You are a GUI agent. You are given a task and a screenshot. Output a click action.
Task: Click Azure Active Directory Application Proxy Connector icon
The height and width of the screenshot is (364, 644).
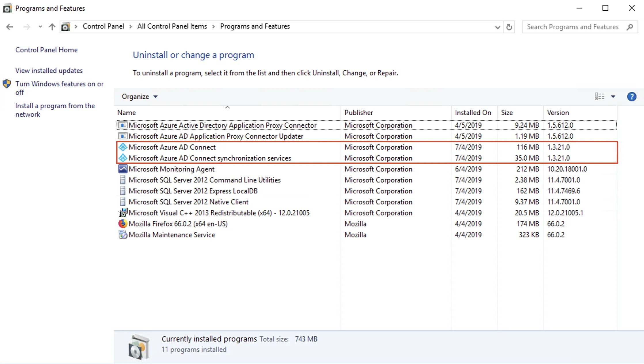pos(123,125)
